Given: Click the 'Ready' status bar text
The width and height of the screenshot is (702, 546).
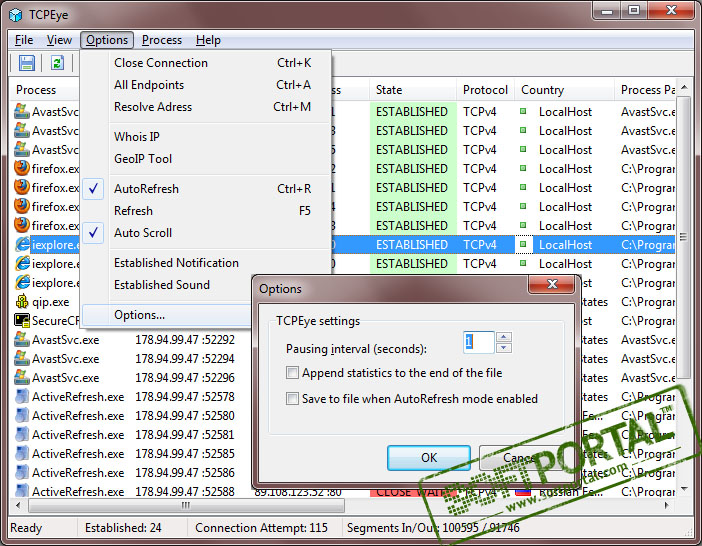Looking at the screenshot, I should (x=26, y=528).
